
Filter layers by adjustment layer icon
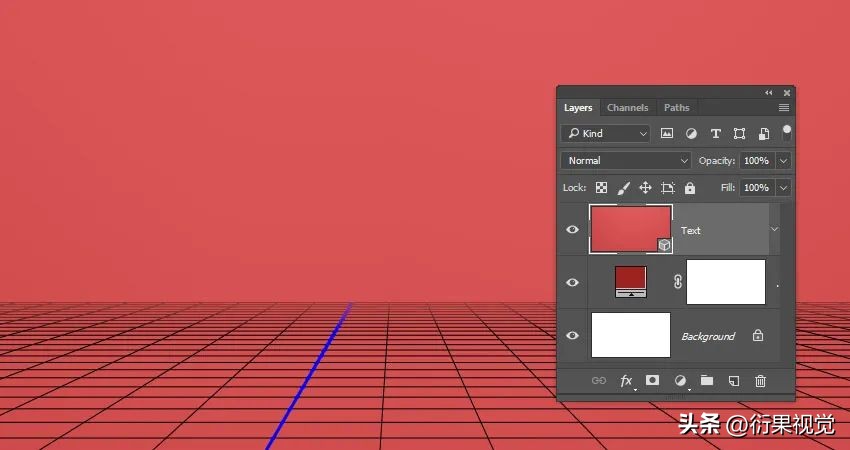(691, 133)
